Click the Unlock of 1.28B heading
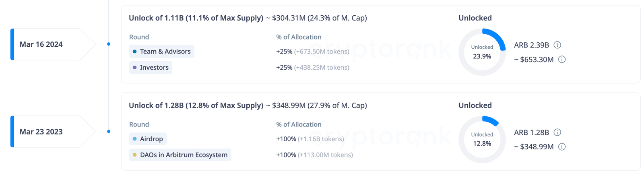The image size is (644, 184). pos(196,105)
